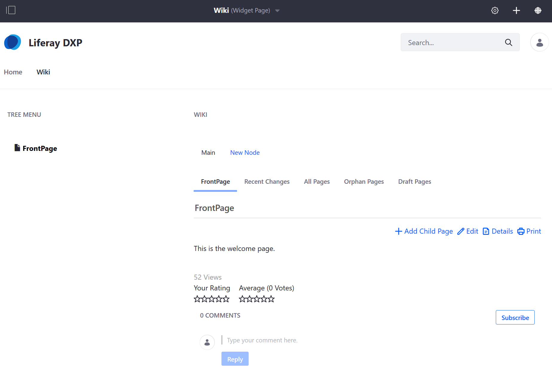
Task: Click the search magnifier icon
Action: click(x=509, y=42)
